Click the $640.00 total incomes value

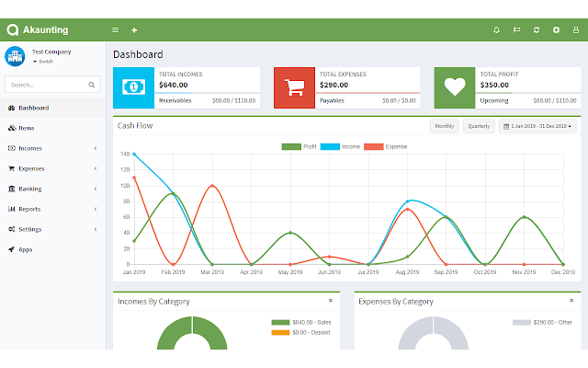click(174, 85)
